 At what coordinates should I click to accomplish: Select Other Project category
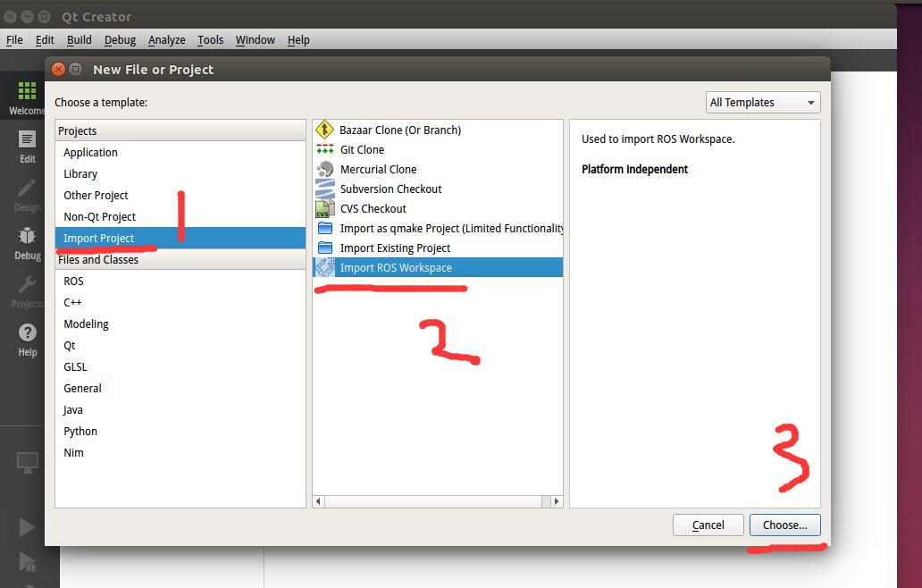click(x=180, y=195)
